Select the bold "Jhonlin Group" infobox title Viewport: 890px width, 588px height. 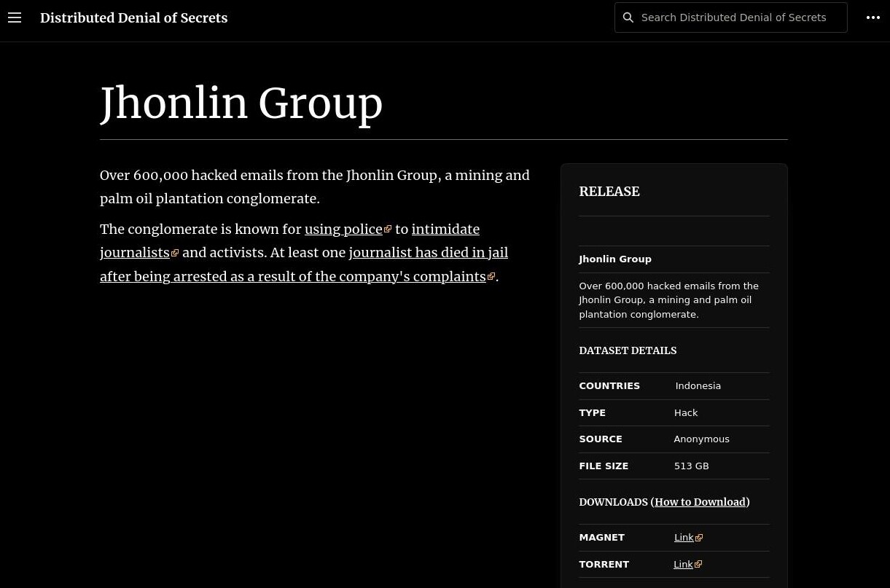pos(615,259)
